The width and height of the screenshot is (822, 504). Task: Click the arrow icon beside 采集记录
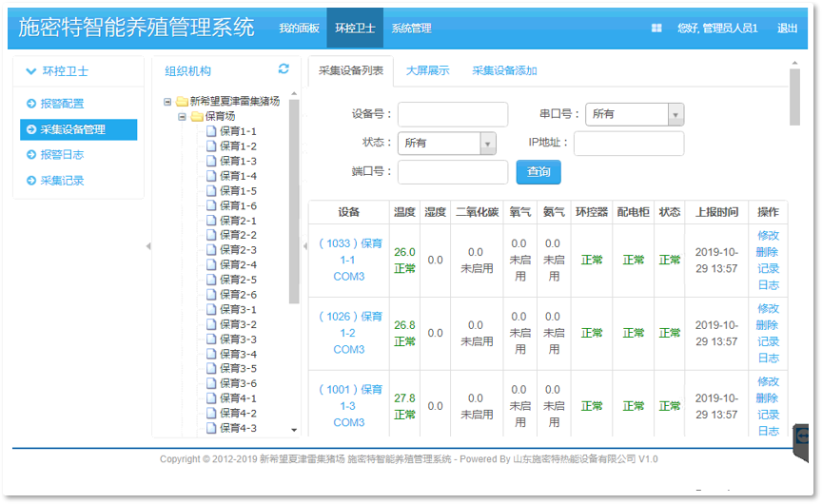pyautogui.click(x=30, y=181)
